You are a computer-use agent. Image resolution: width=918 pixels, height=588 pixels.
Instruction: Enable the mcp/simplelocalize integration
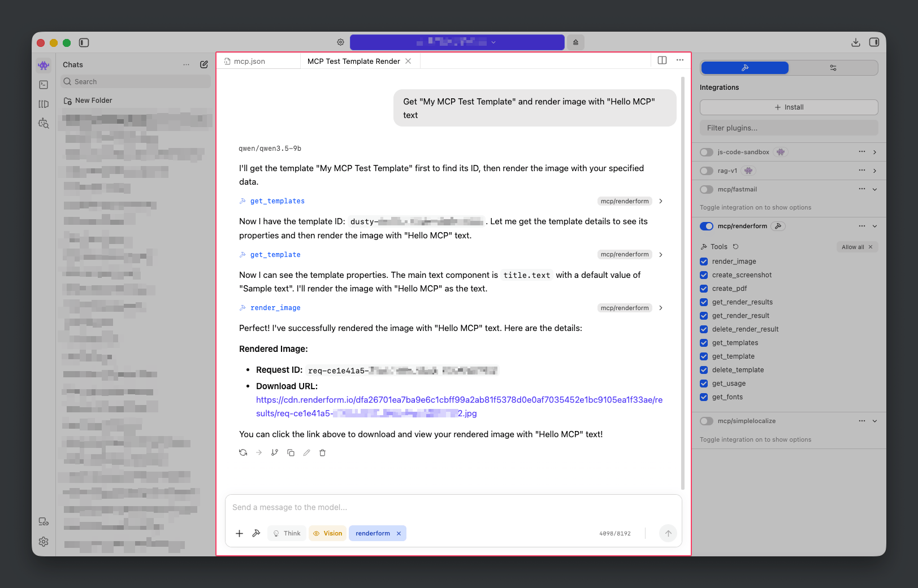pos(707,421)
